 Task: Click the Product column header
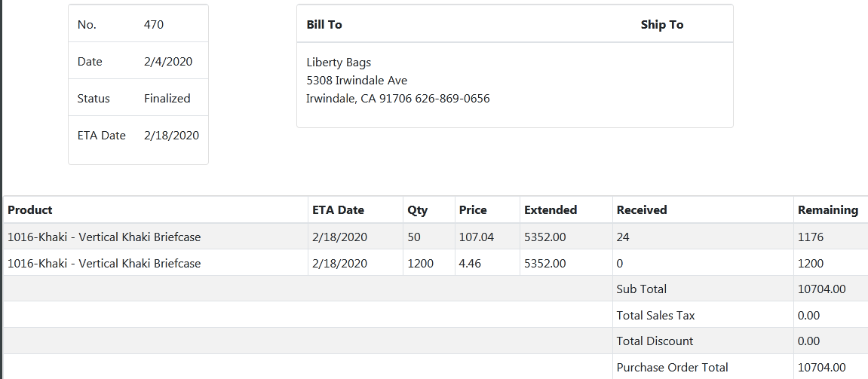[30, 210]
